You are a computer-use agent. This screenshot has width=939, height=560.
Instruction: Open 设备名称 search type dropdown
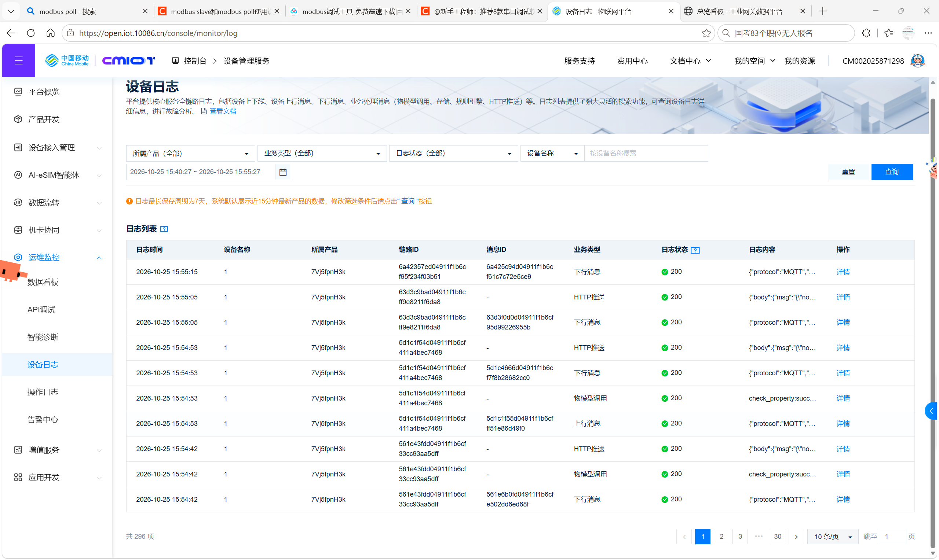552,154
